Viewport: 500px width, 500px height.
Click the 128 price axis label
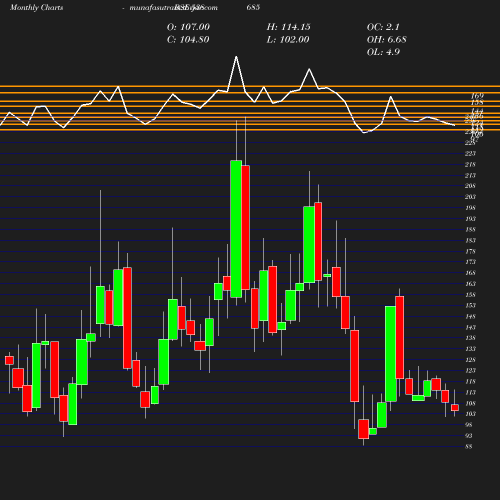(470, 360)
